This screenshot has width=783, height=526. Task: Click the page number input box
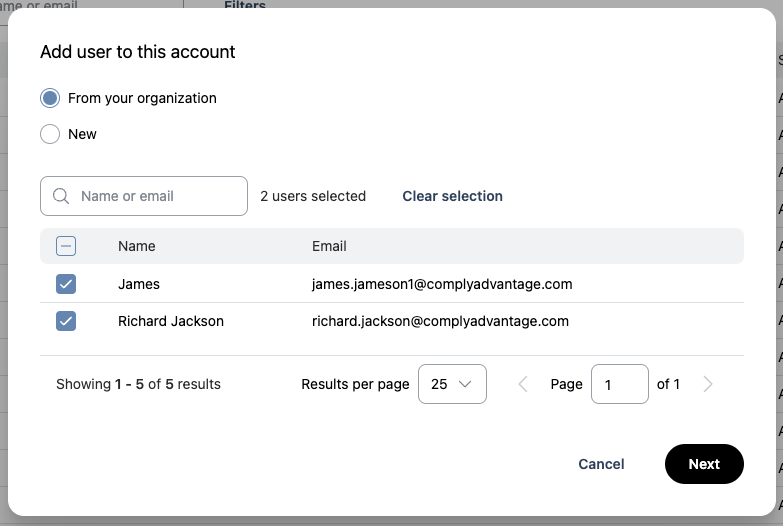tap(619, 384)
